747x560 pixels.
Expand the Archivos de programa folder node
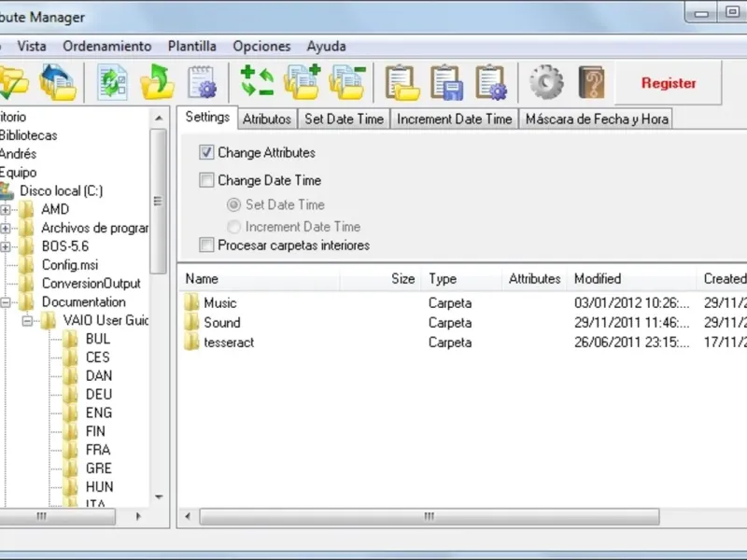(x=6, y=228)
